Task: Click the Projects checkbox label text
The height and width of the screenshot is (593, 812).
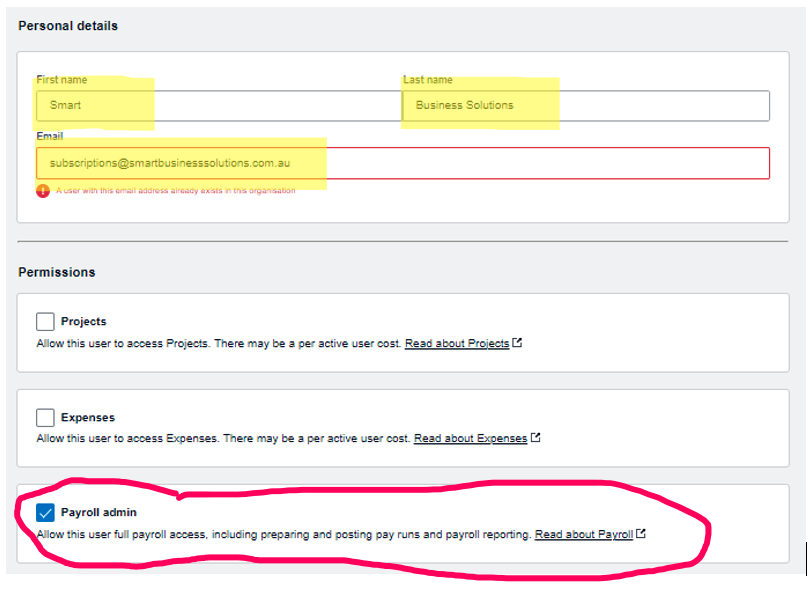Action: (84, 322)
